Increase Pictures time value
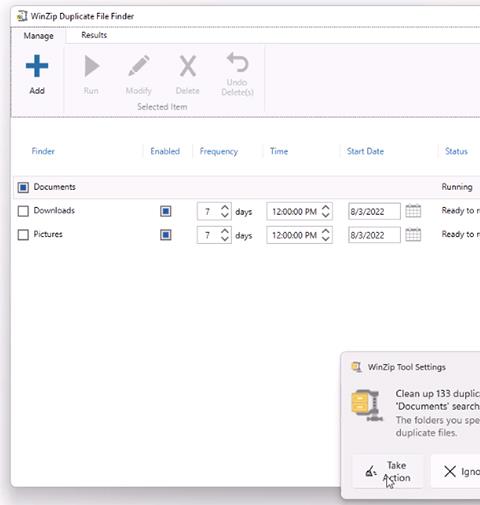Image resolution: width=480 pixels, height=505 pixels. (326, 231)
